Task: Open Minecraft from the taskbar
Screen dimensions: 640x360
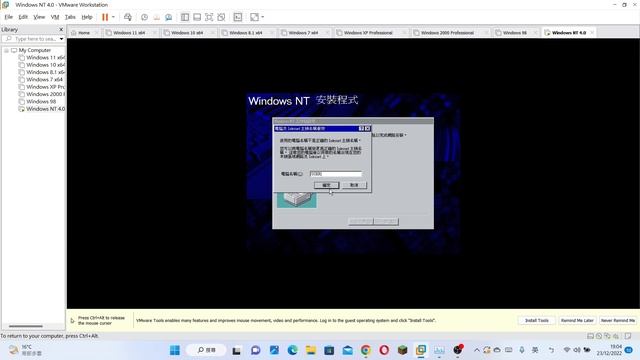Action: pyautogui.click(x=402, y=350)
